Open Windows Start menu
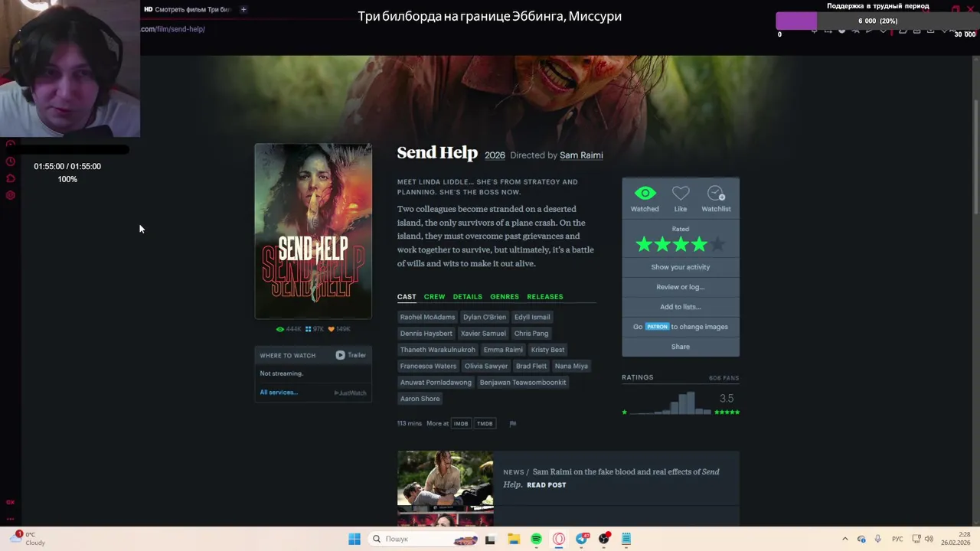 (x=354, y=539)
